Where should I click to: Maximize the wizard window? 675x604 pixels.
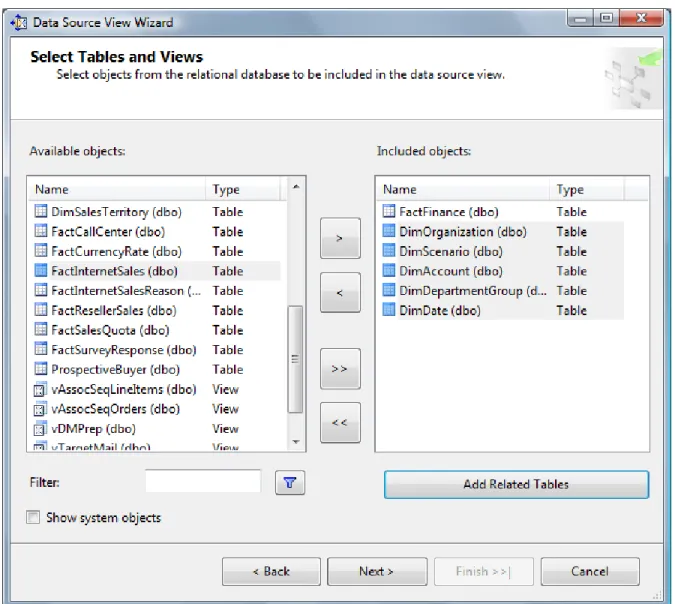(607, 18)
